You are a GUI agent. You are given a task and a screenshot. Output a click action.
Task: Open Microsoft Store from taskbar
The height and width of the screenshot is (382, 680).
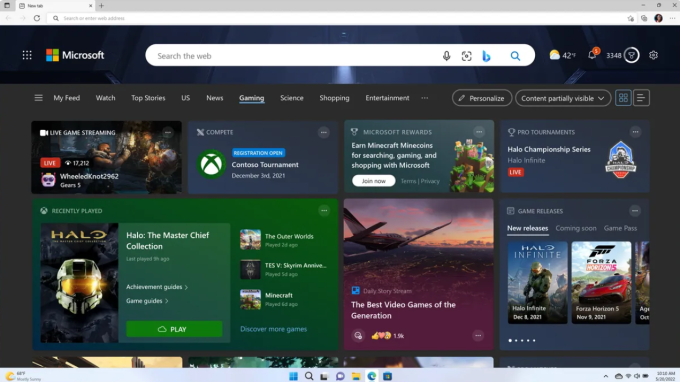387,376
